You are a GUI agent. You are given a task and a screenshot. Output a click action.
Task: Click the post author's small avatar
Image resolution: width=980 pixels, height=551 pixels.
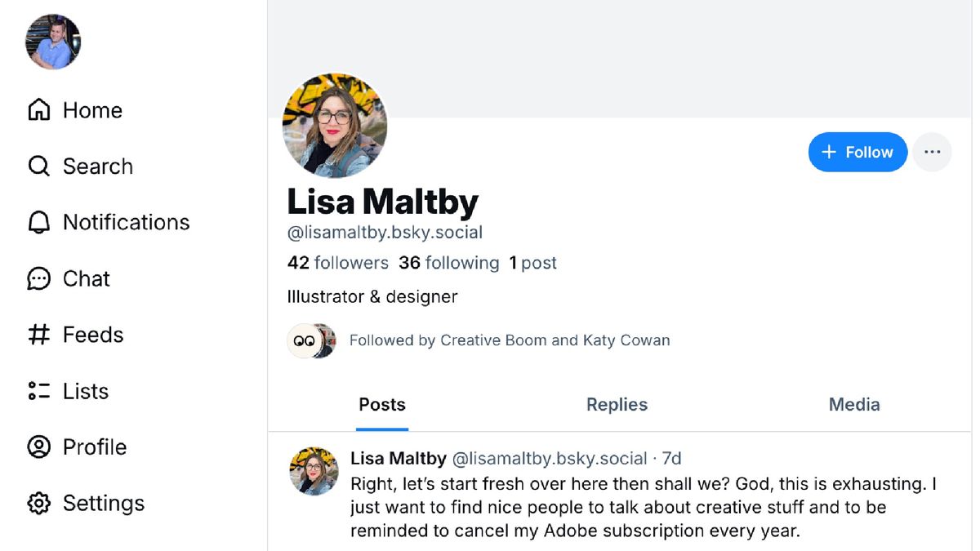[314, 471]
